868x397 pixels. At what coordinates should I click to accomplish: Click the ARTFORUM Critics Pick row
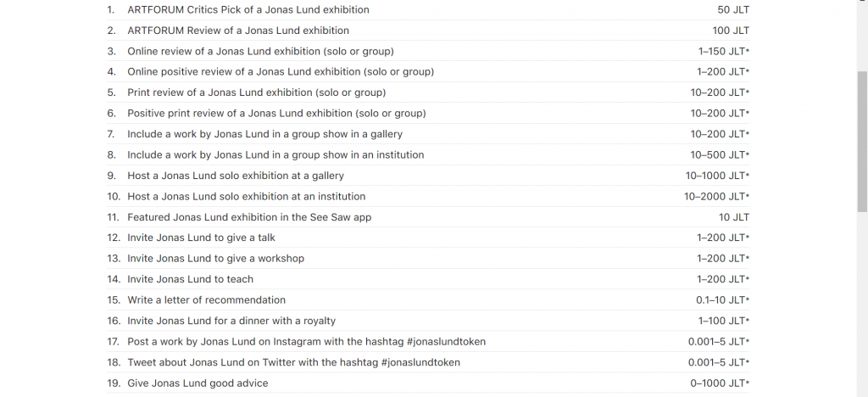(x=428, y=10)
